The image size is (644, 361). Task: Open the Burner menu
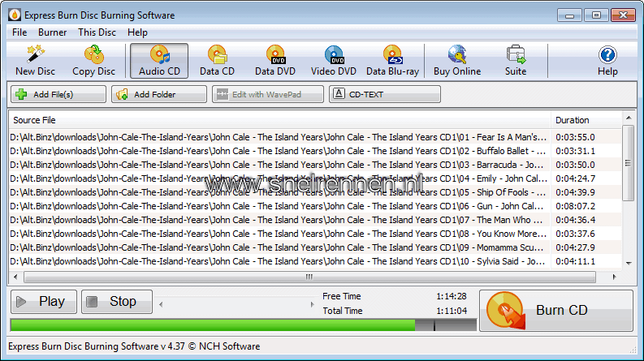[52, 32]
